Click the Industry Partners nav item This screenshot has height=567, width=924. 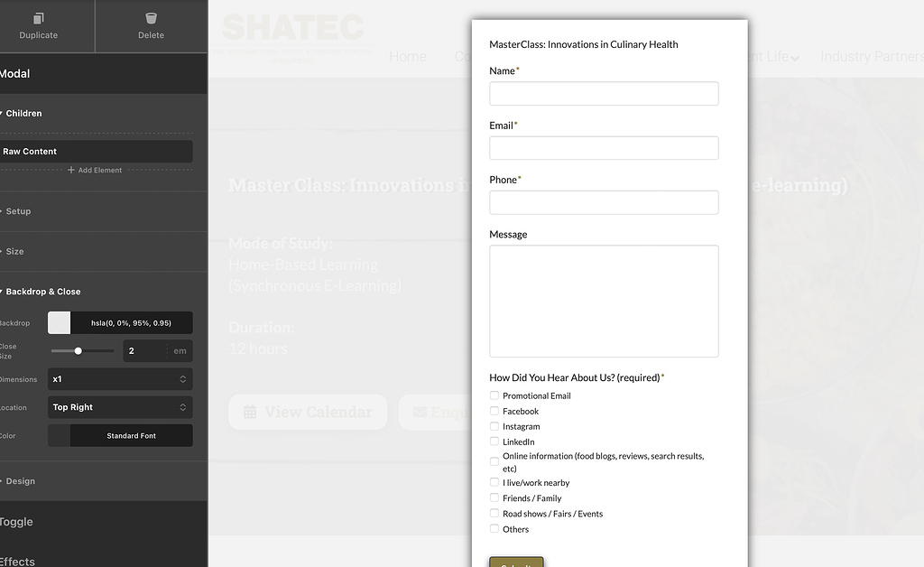(x=871, y=56)
